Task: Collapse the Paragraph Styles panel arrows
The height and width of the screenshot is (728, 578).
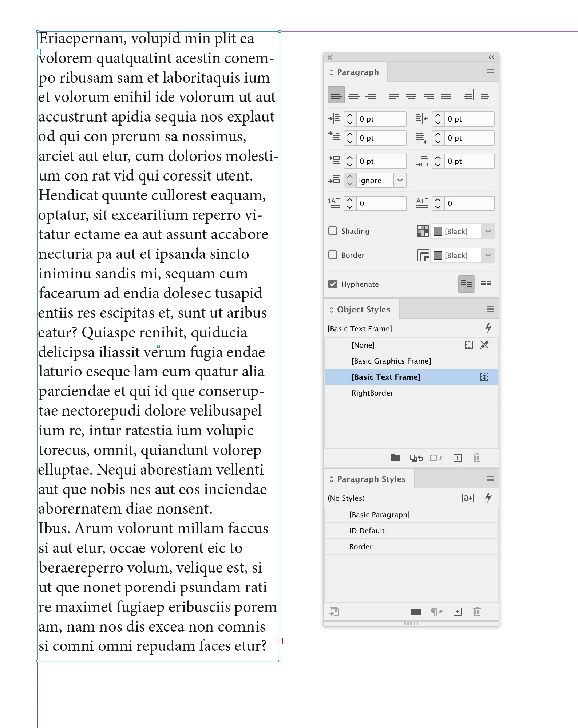Action: pos(331,479)
